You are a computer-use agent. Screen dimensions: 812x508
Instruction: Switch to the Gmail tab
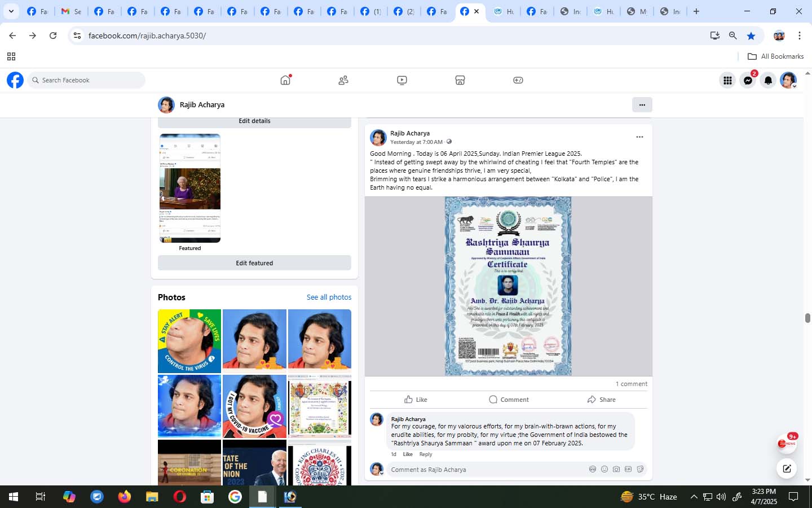tap(71, 11)
